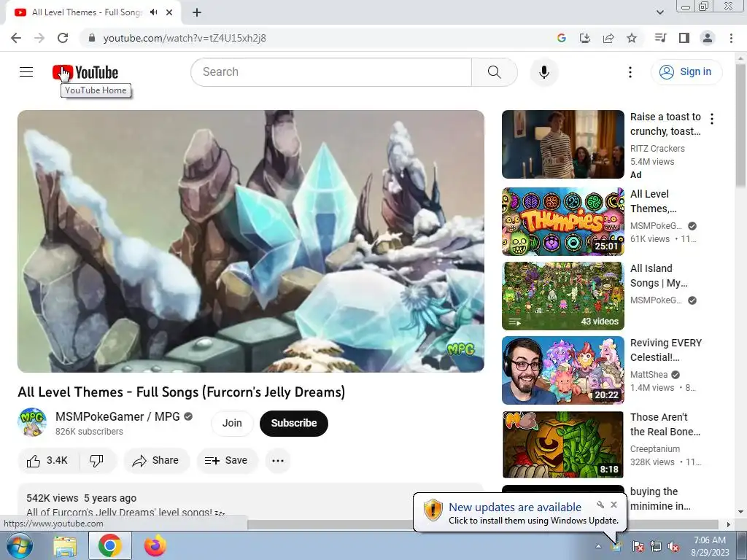Dislike the video with thumbs down
This screenshot has width=747, height=560.
pos(97,461)
